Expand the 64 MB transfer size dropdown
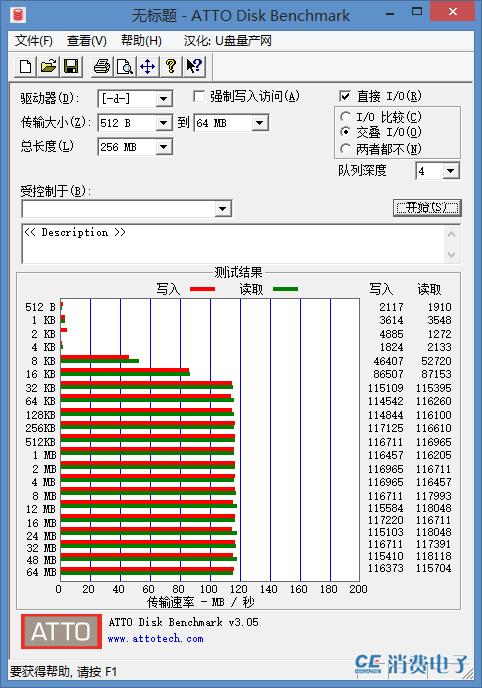482x688 pixels. [260, 123]
